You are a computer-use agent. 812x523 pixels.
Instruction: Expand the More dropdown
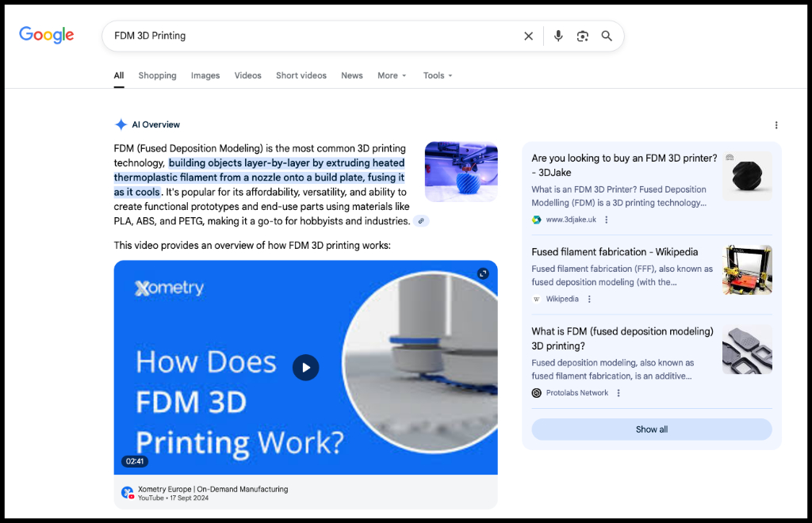point(392,75)
